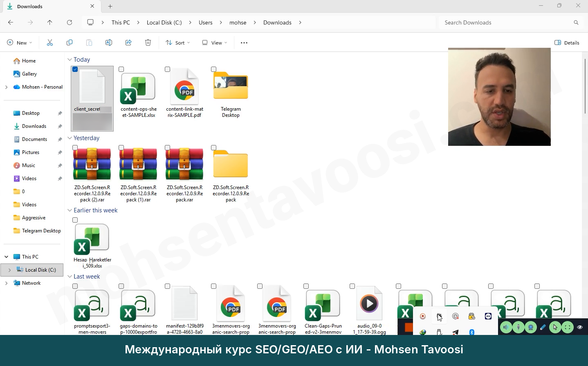
Task: Expand Mohsen - Personal in sidebar
Action: 6,87
